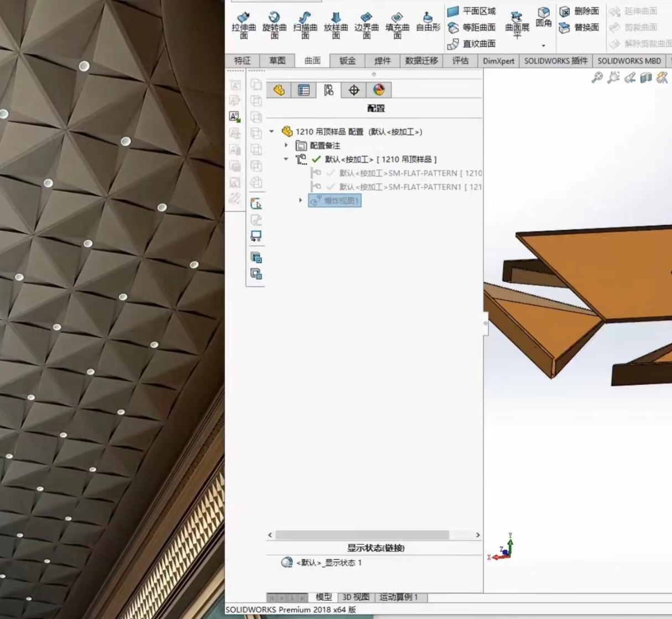Screen dimensions: 672x619
Task: Click the horizontal scrollbar thumb in configuration panel
Action: click(362, 535)
